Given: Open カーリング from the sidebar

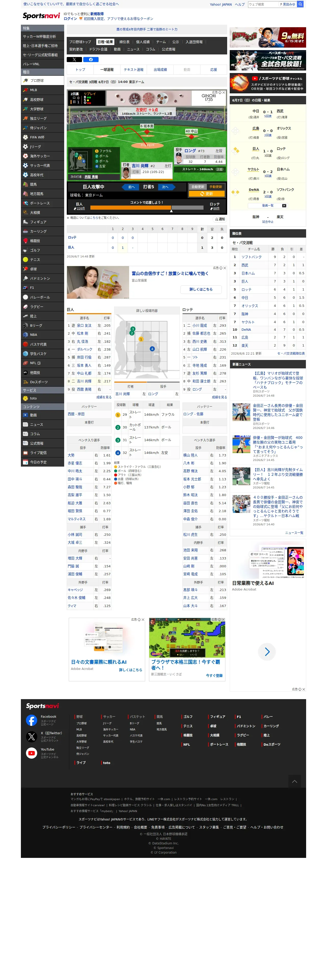Looking at the screenshot, I should pyautogui.click(x=42, y=231).
